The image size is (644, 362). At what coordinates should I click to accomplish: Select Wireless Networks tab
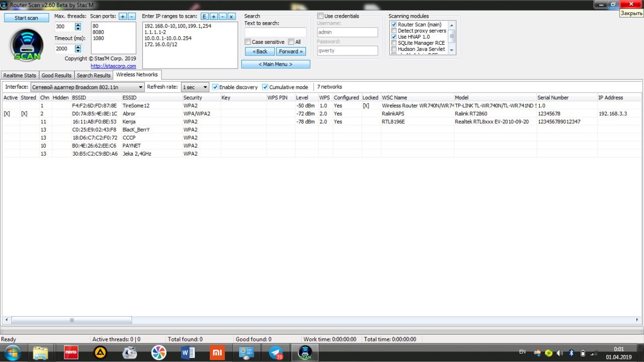(x=137, y=75)
